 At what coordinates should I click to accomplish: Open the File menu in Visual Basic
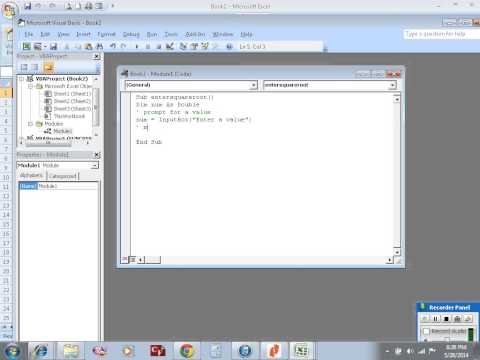29,34
